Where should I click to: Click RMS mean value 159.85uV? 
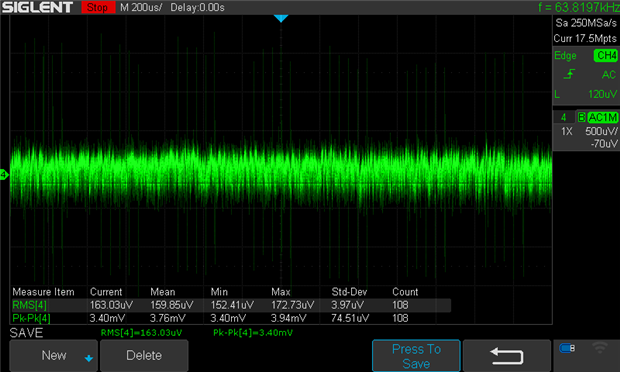[172, 305]
